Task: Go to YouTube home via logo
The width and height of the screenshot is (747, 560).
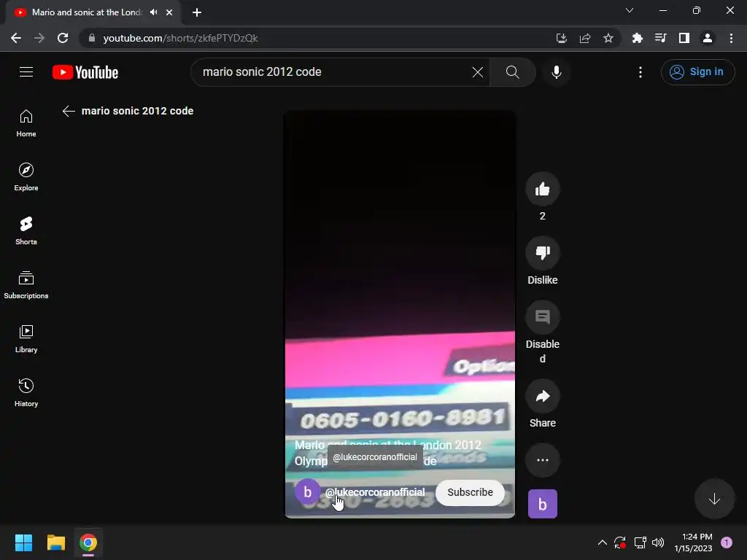Action: (x=85, y=72)
